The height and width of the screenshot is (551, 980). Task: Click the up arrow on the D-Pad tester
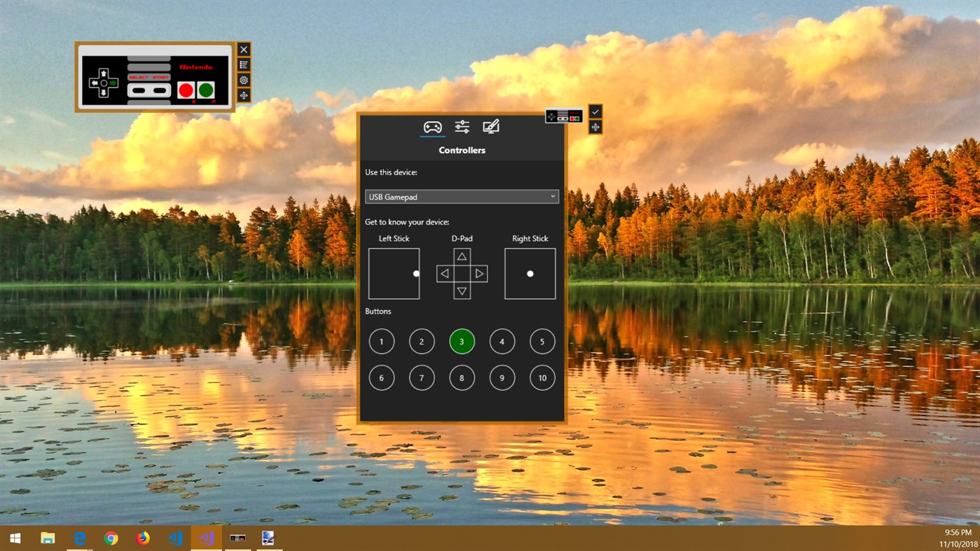(x=462, y=256)
